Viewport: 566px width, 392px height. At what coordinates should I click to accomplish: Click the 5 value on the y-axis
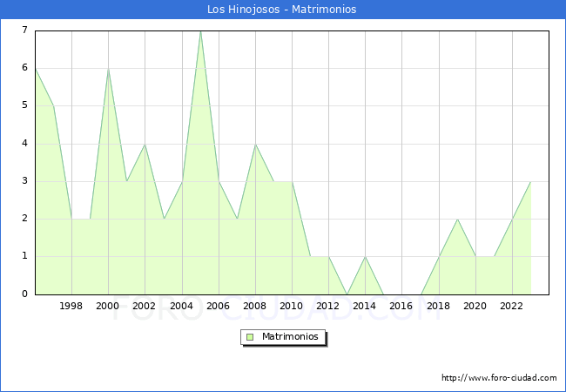24,105
